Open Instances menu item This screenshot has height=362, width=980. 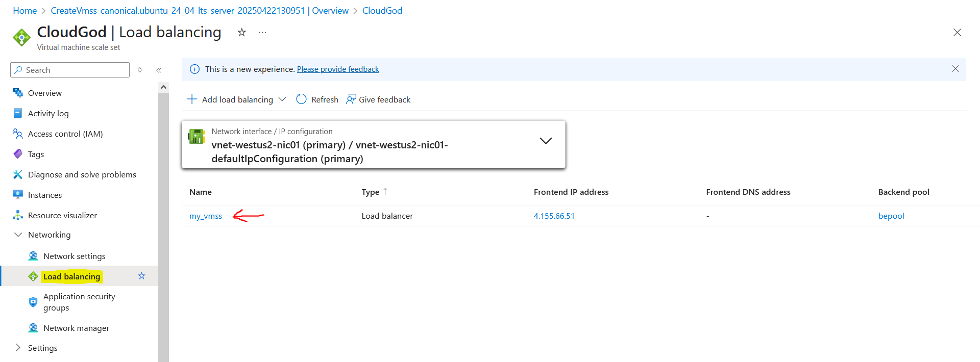click(45, 195)
